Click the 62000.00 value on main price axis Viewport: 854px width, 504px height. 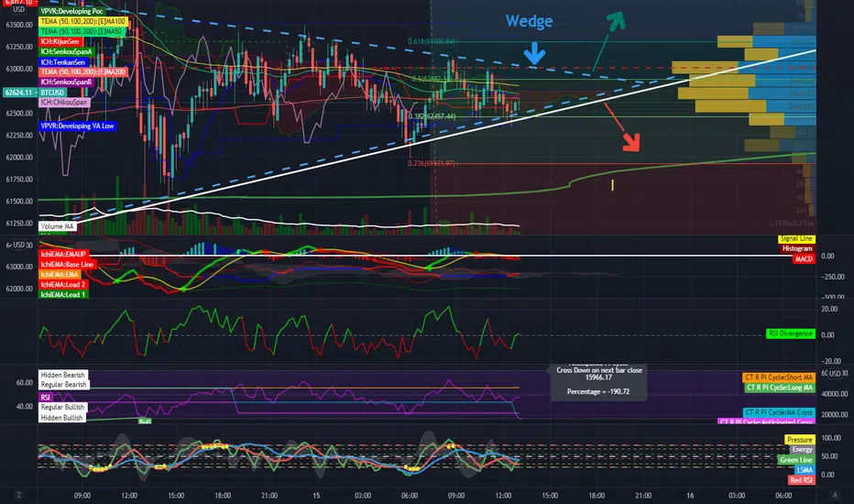pyautogui.click(x=19, y=158)
